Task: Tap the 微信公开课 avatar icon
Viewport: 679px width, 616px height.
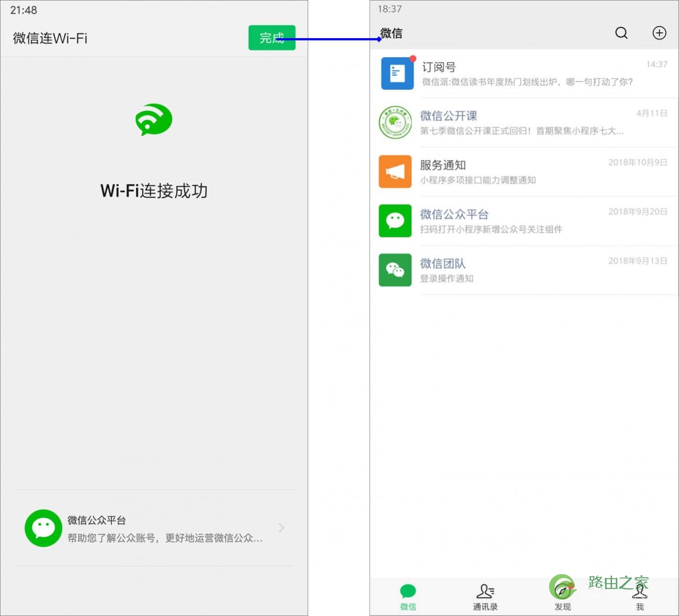Action: point(395,122)
